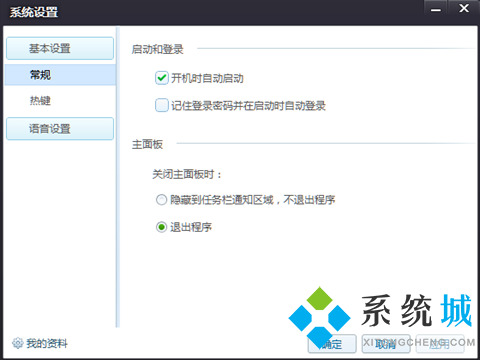Enable 记住登录密码并在启动时自动登录 checkbox
This screenshot has width=480, height=360.
click(162, 105)
